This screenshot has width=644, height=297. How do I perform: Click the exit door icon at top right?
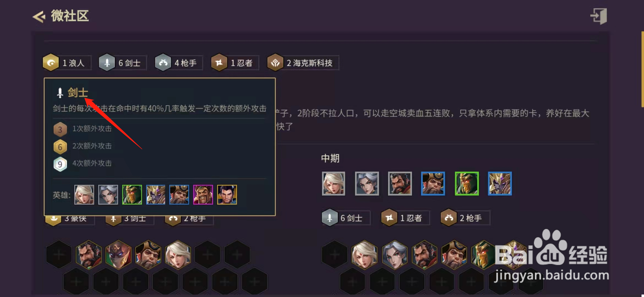point(599,16)
